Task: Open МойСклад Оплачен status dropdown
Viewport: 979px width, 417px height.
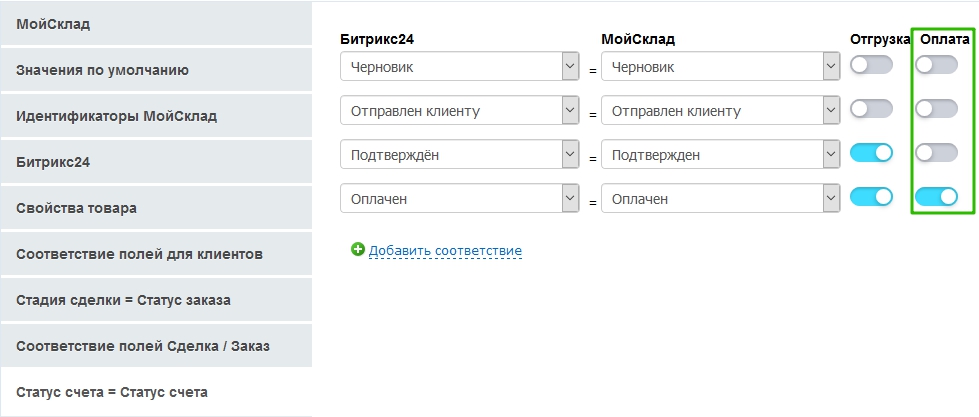Action: tap(720, 199)
